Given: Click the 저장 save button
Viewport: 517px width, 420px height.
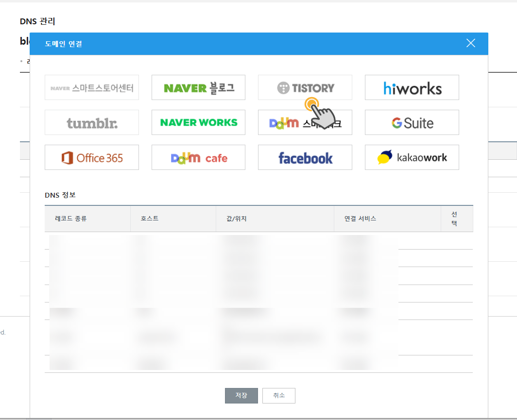Looking at the screenshot, I should coord(241,395).
